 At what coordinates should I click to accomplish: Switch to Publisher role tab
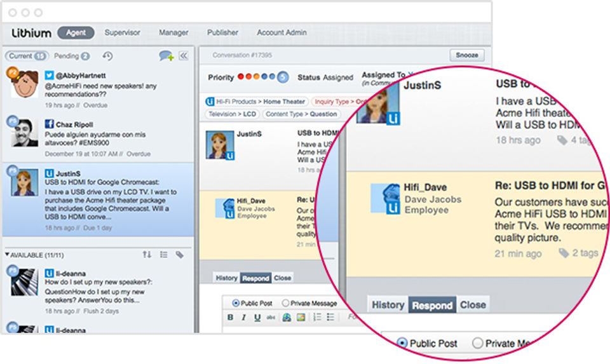pyautogui.click(x=222, y=32)
